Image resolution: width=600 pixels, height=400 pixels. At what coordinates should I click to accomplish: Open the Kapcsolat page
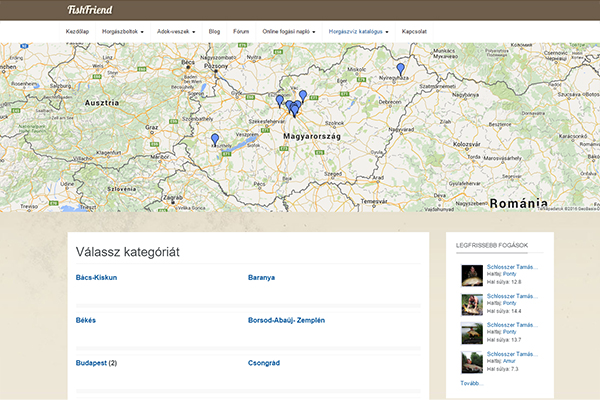[417, 31]
